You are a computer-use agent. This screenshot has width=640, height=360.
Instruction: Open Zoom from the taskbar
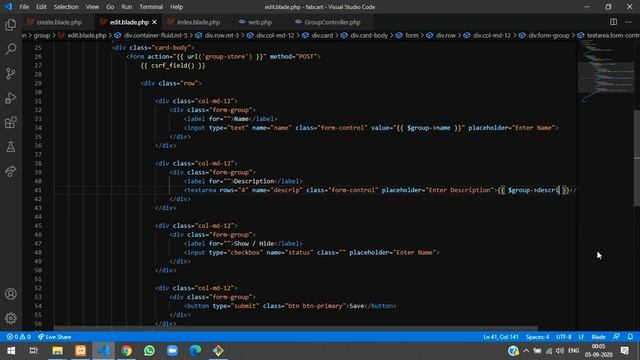click(x=172, y=351)
